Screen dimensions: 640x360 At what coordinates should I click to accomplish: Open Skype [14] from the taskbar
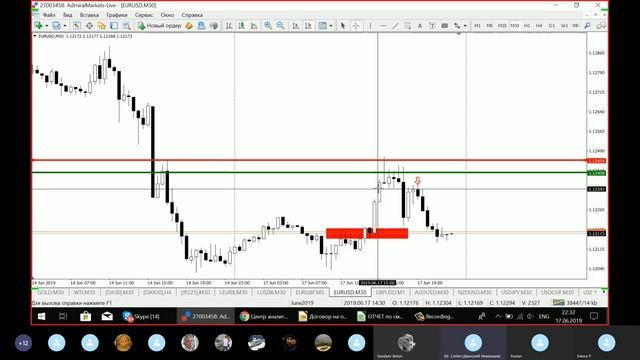[141, 316]
